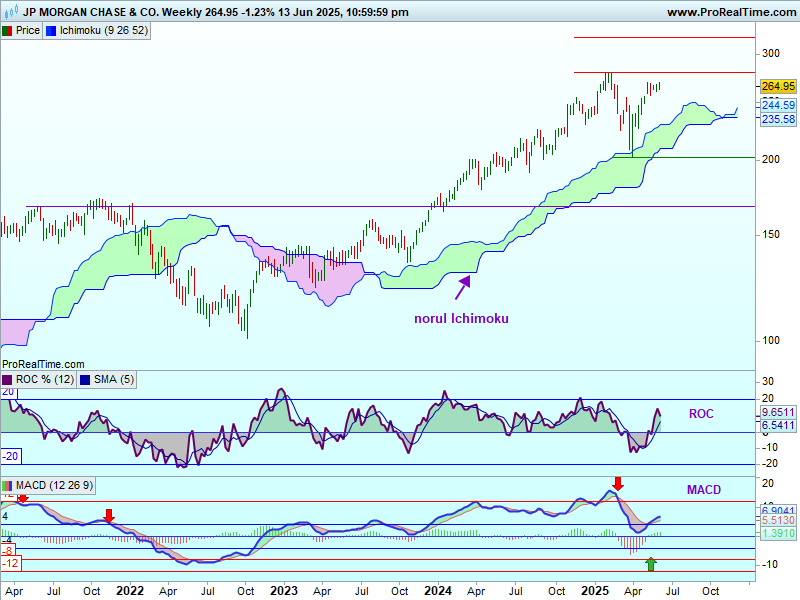Click the 2024 label on time axis
The height and width of the screenshot is (600, 800).
tap(436, 591)
